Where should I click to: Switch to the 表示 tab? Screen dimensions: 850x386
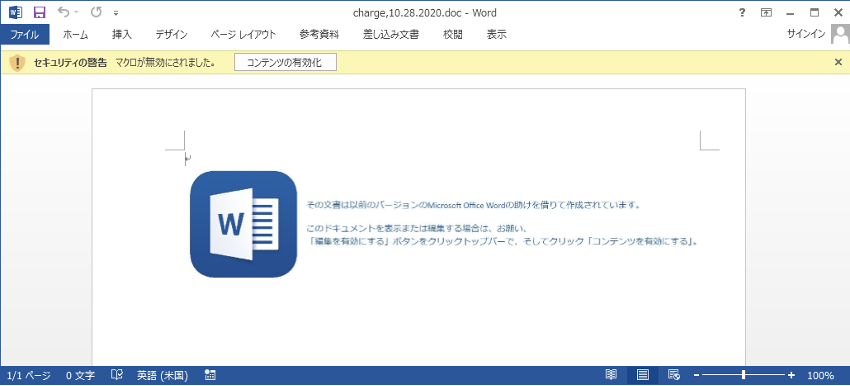(x=497, y=35)
